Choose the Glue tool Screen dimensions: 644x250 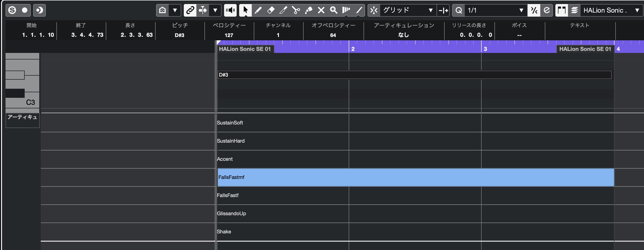tap(308, 10)
